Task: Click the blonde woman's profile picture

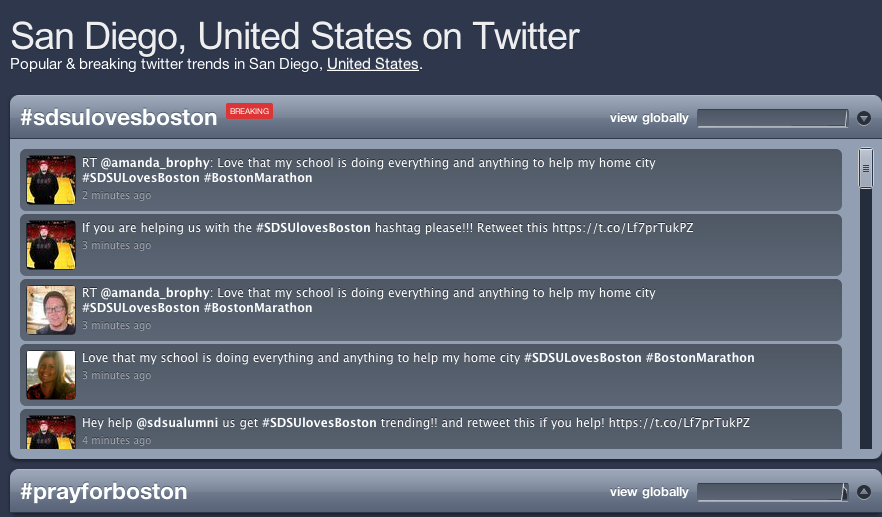Action: (51, 375)
